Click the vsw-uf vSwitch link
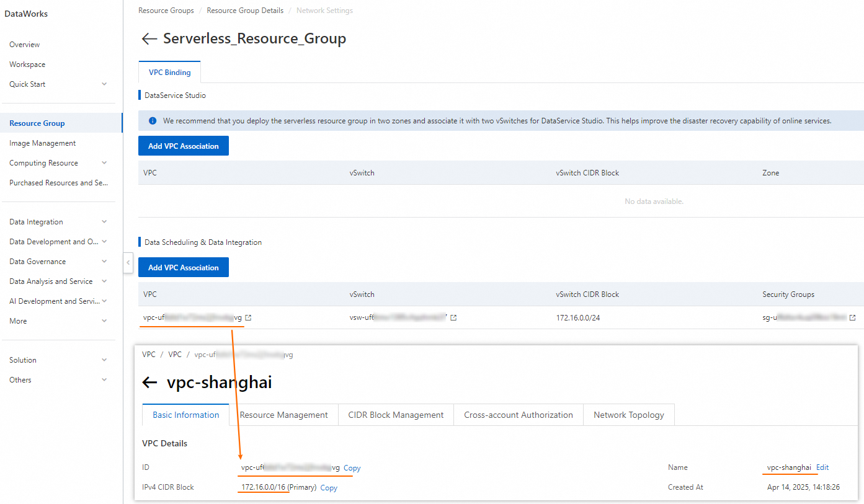Viewport: 864px width, 504px height. [398, 317]
